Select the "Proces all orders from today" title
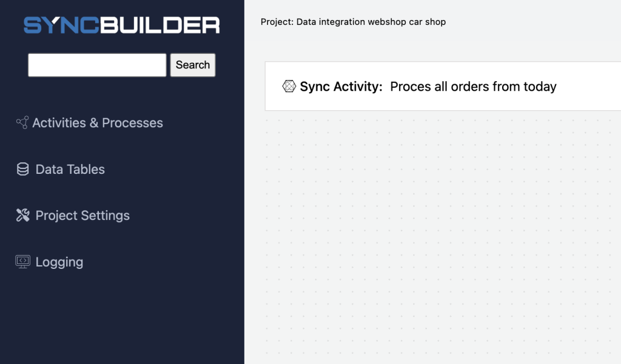Screen dimensions: 621x364 pos(473,86)
